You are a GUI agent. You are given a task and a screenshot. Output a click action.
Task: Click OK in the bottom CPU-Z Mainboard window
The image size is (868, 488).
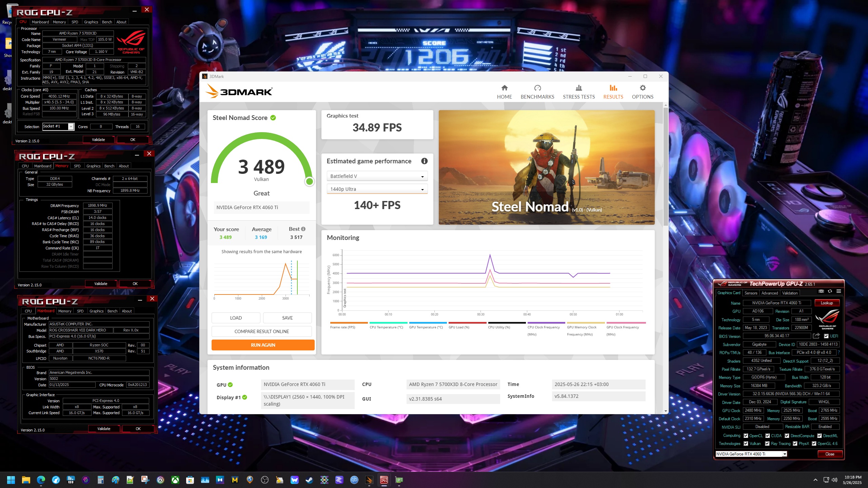coord(138,429)
